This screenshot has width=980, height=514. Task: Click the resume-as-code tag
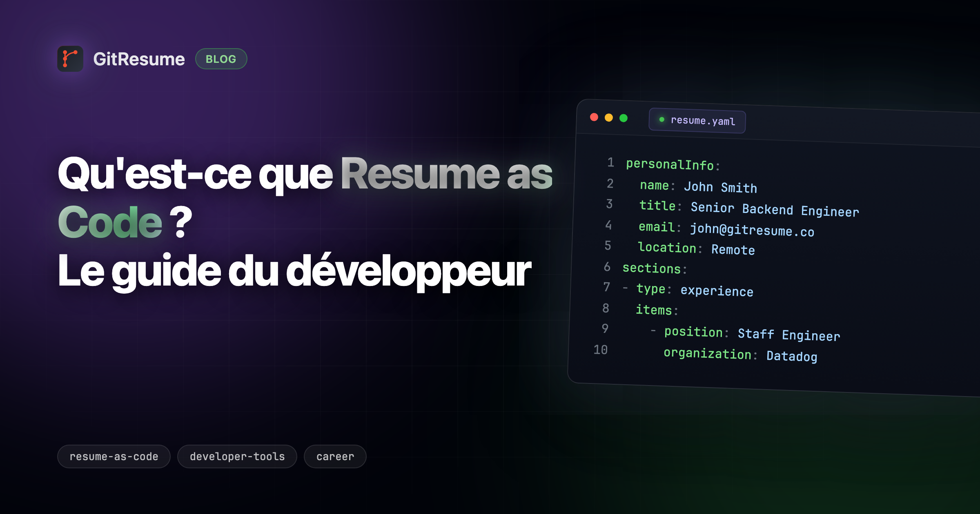(114, 456)
